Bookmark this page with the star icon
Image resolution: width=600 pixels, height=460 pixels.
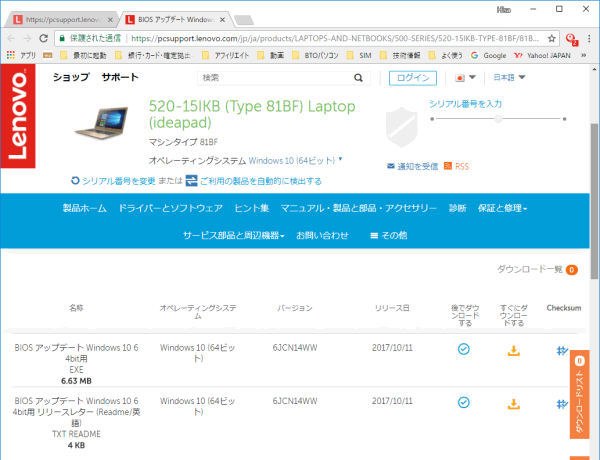coord(551,38)
